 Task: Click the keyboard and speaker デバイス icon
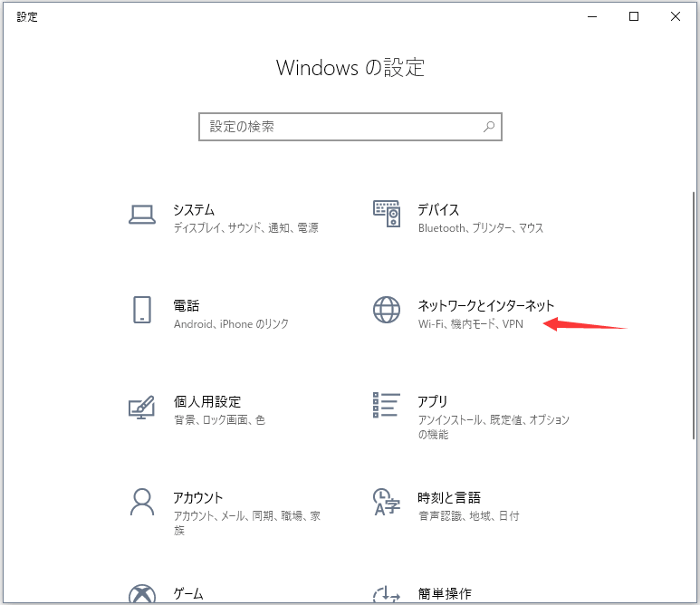[x=387, y=215]
